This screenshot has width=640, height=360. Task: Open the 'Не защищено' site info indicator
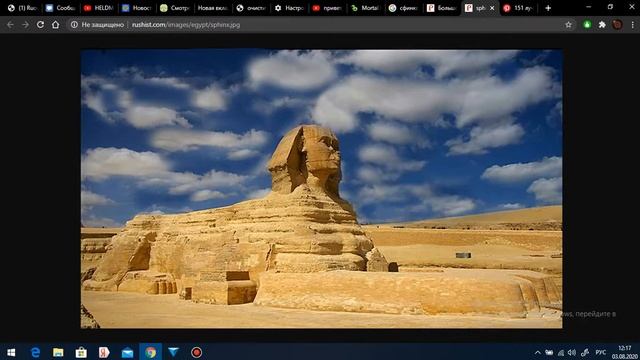point(97,25)
